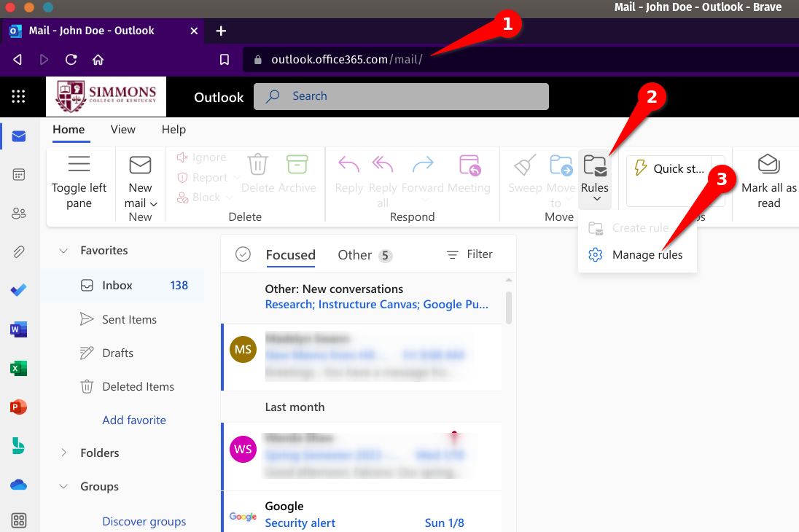
Task: Compose a New mail
Action: [x=140, y=173]
